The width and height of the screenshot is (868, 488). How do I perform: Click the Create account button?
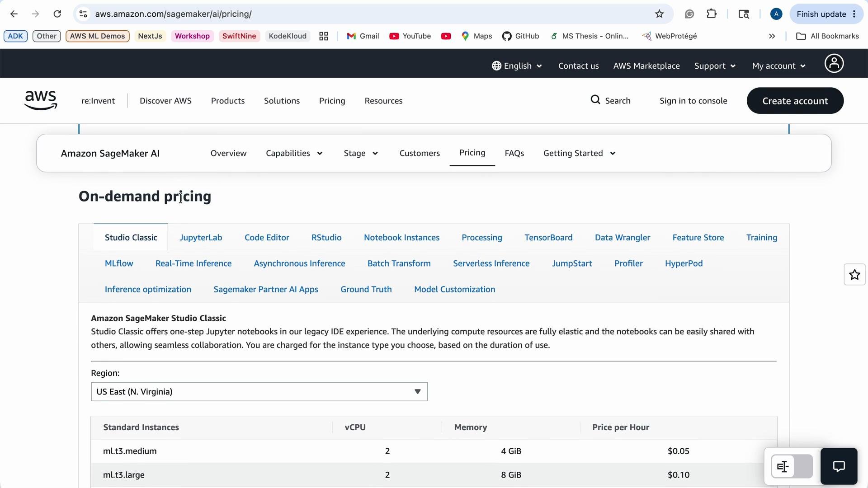[795, 101]
